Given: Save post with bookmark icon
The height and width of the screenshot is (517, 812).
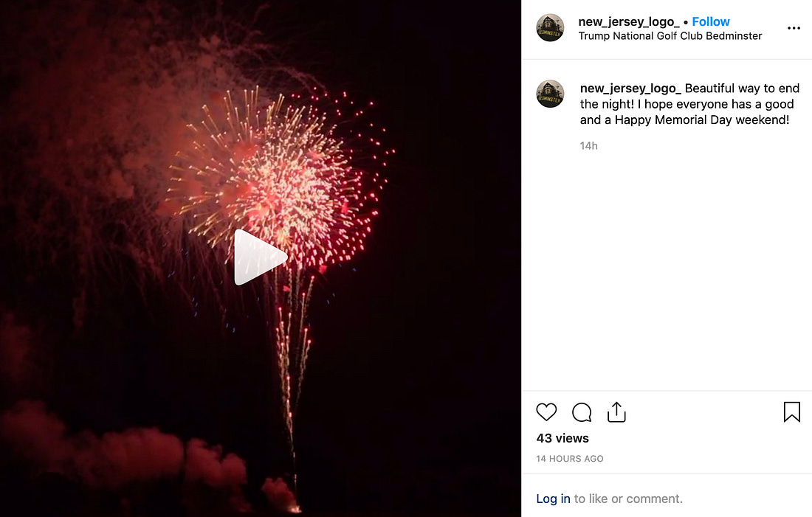Looking at the screenshot, I should pos(792,412).
